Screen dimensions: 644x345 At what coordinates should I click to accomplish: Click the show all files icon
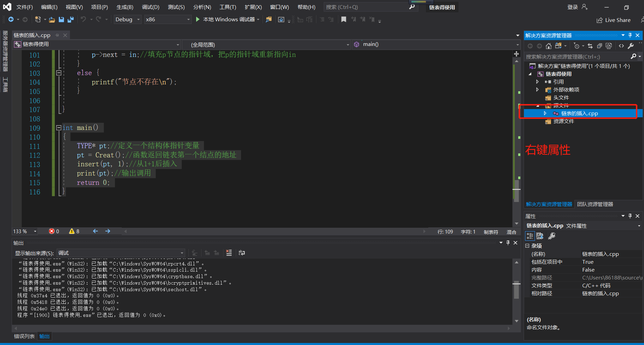609,46
